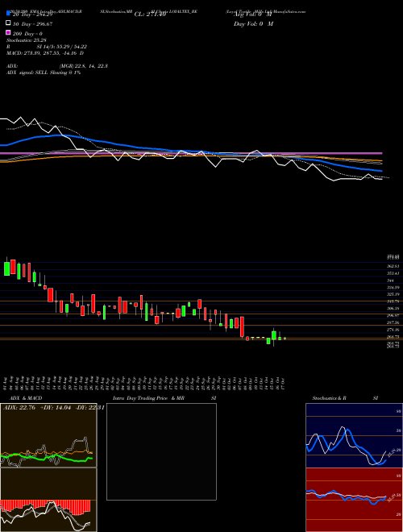403x532 pixels.
Task: Select the '20 Day - 284.29' legend text
Action: tap(32, 15)
